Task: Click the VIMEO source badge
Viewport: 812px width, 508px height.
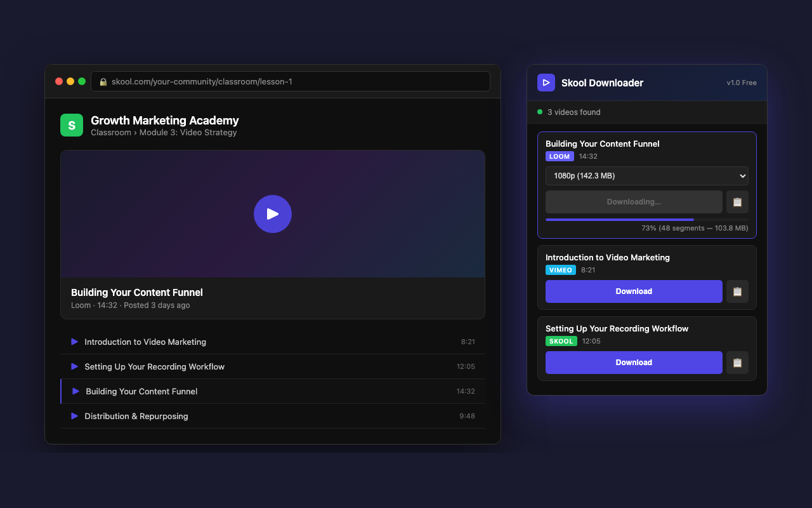Action: [561, 270]
